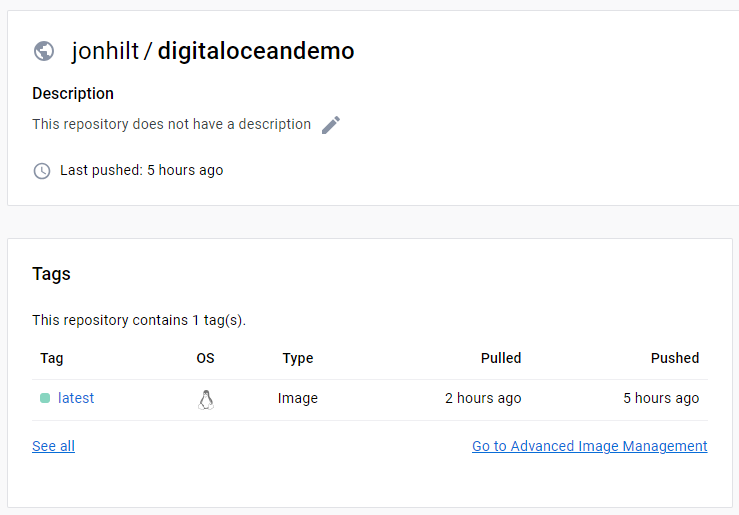This screenshot has height=515, width=739.
Task: Click the '2 hours ago' pulled value
Action: 483,398
